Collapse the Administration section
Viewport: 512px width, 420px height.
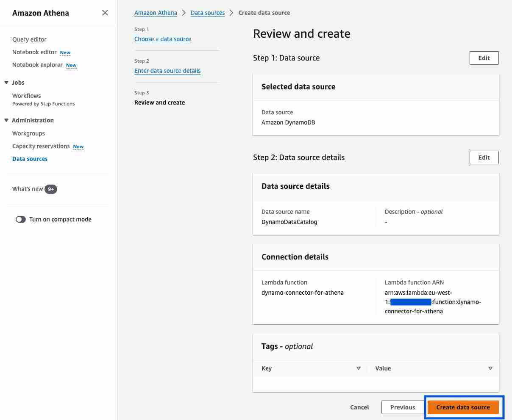click(6, 120)
